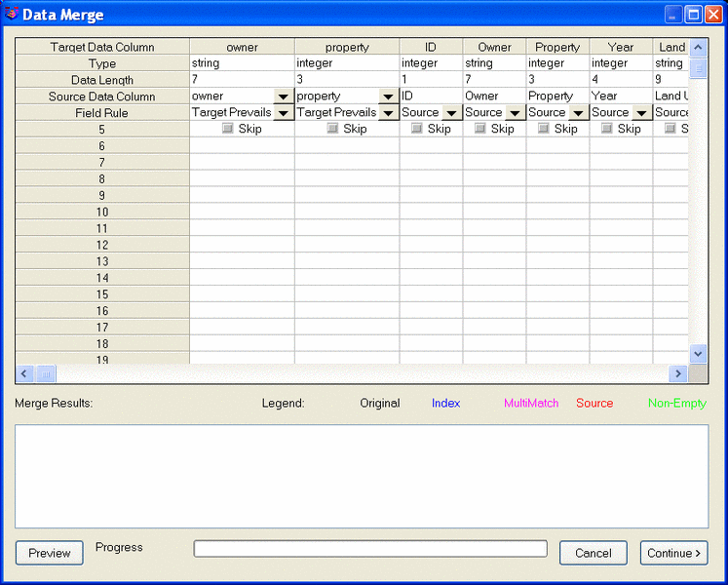Click the Index legend label

(445, 403)
